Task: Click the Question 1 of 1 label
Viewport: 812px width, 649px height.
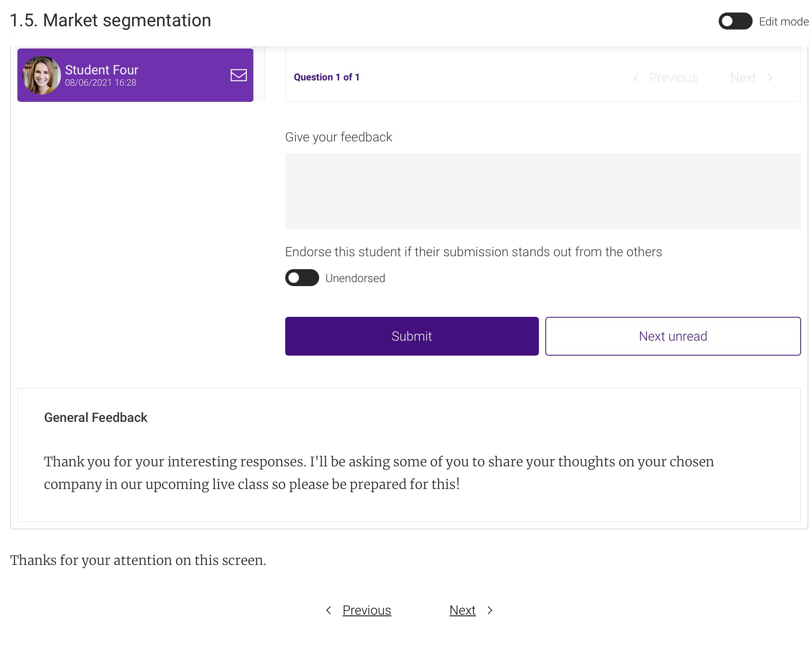Action: [326, 77]
